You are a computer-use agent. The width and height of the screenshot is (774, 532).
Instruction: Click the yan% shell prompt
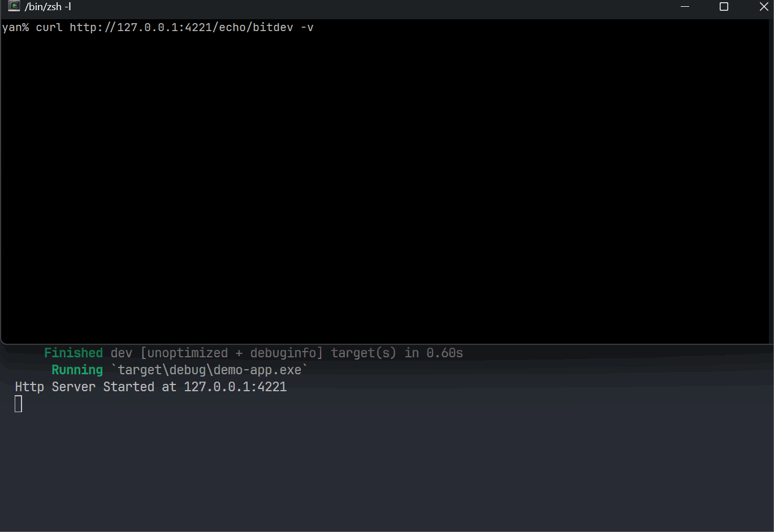point(15,27)
